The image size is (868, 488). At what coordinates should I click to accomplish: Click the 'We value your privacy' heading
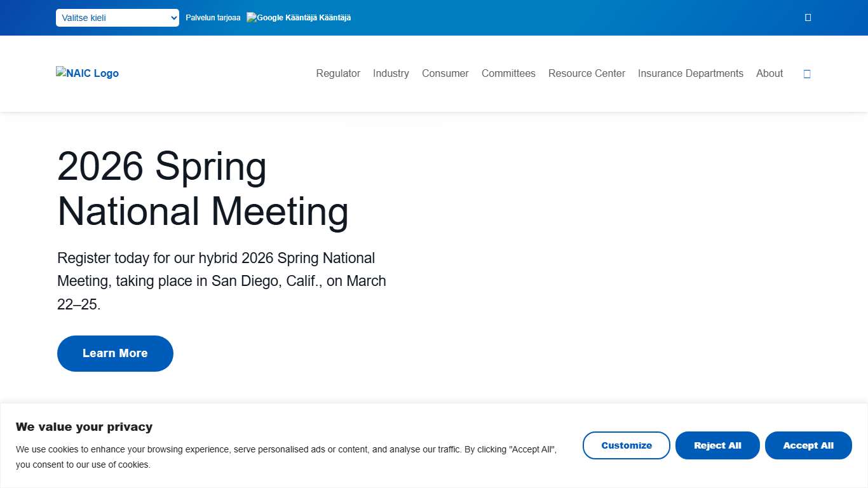[84, 427]
